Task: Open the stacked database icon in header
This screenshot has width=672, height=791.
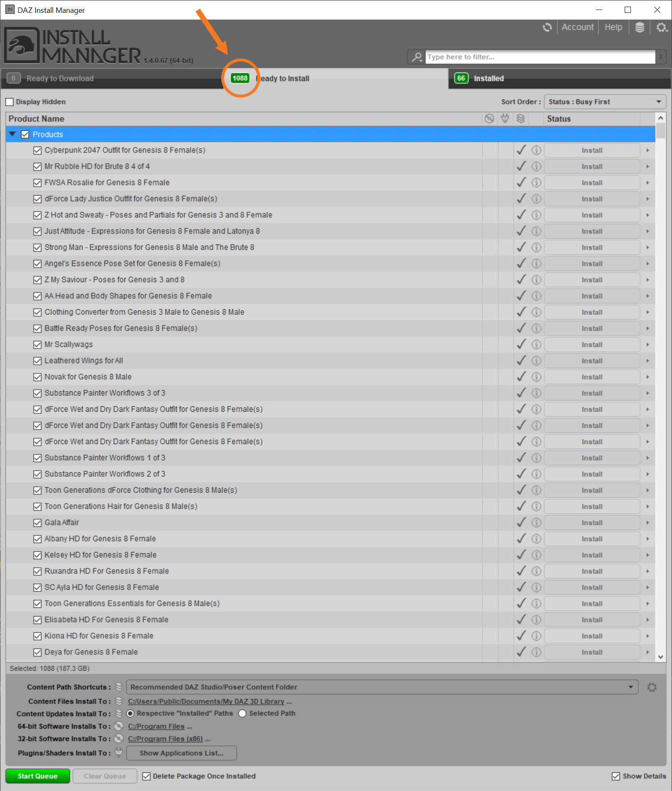Action: (x=640, y=27)
